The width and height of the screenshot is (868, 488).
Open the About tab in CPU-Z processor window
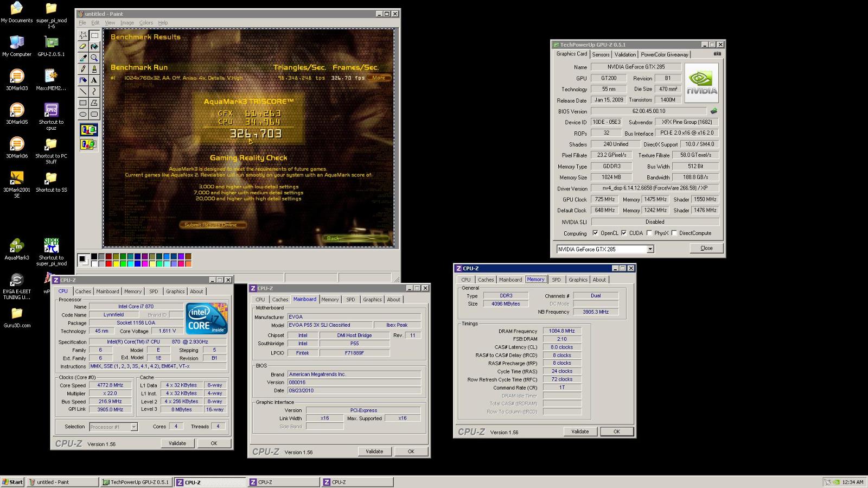click(196, 291)
